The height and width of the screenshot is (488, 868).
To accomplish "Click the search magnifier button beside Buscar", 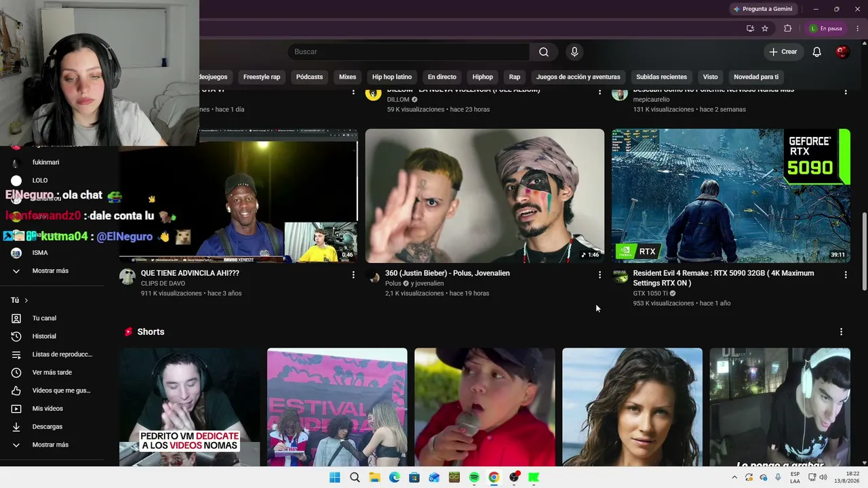I will [x=544, y=52].
